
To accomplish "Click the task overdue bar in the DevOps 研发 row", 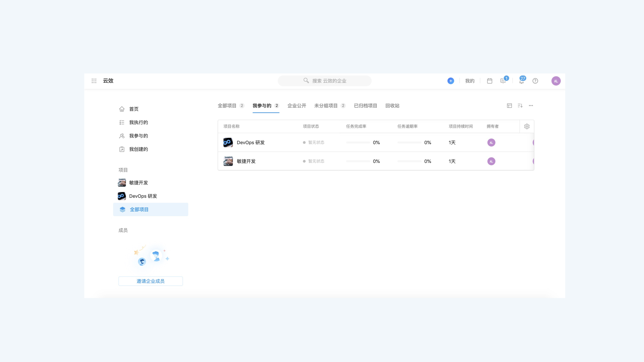I will pyautogui.click(x=410, y=142).
